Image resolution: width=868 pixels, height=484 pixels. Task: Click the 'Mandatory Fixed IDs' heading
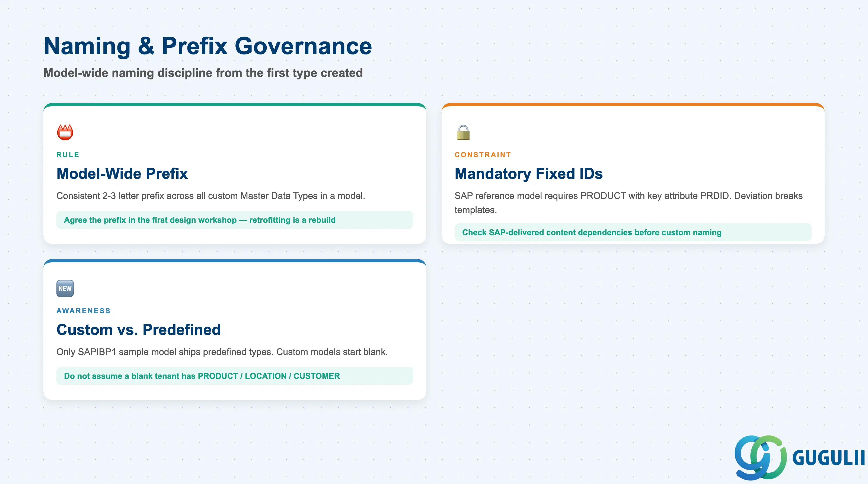(528, 174)
